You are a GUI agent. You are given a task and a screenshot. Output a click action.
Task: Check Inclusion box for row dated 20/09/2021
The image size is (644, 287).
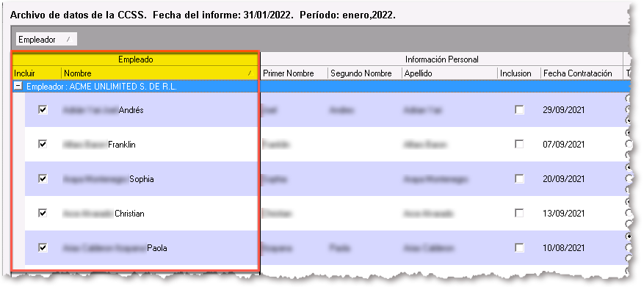520,179
